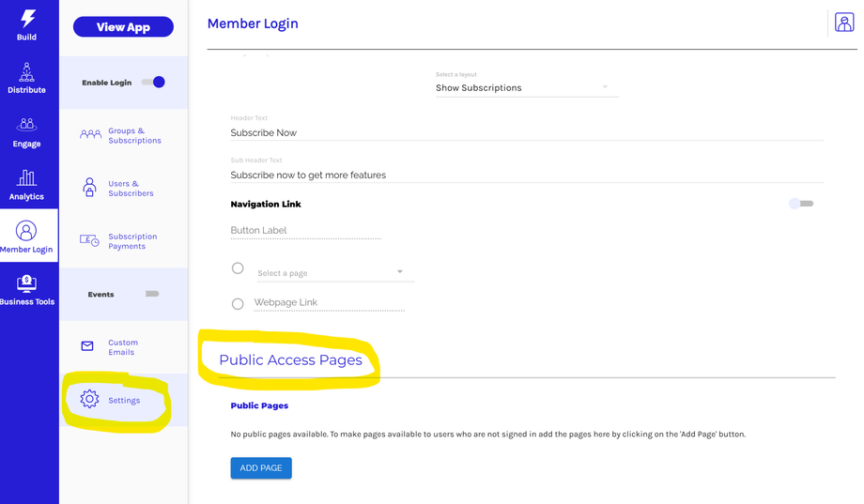This screenshot has height=504, width=864.
Task: Expand the Show Subscriptions layout dropdown
Action: pyautogui.click(x=526, y=88)
